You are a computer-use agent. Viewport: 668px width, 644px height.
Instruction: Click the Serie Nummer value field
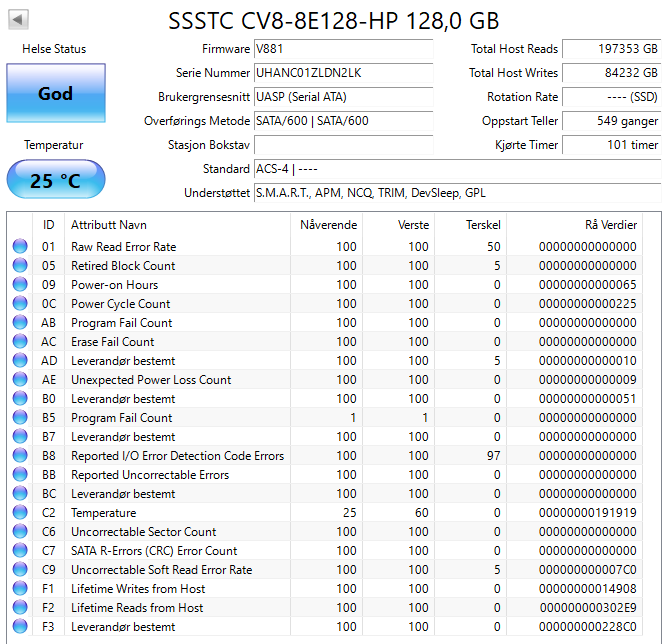pos(343,73)
